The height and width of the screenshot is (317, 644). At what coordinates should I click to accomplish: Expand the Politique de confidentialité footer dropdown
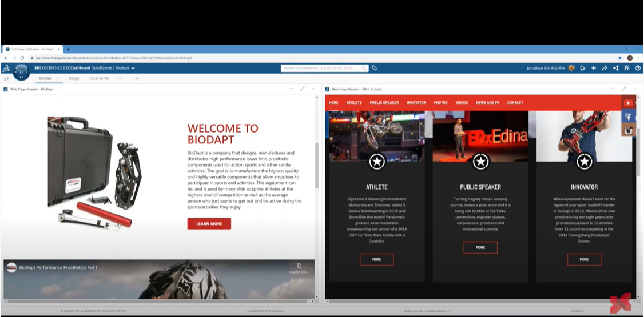point(450,311)
